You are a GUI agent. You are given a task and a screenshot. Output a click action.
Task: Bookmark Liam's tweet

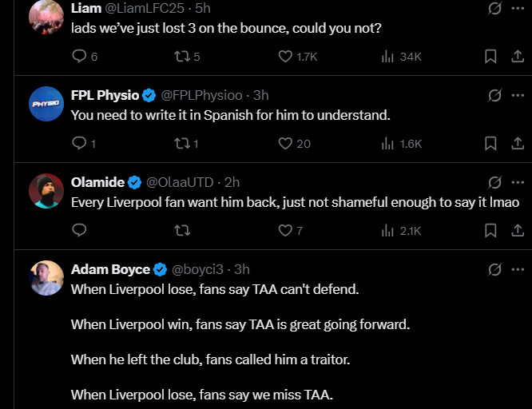coord(491,57)
